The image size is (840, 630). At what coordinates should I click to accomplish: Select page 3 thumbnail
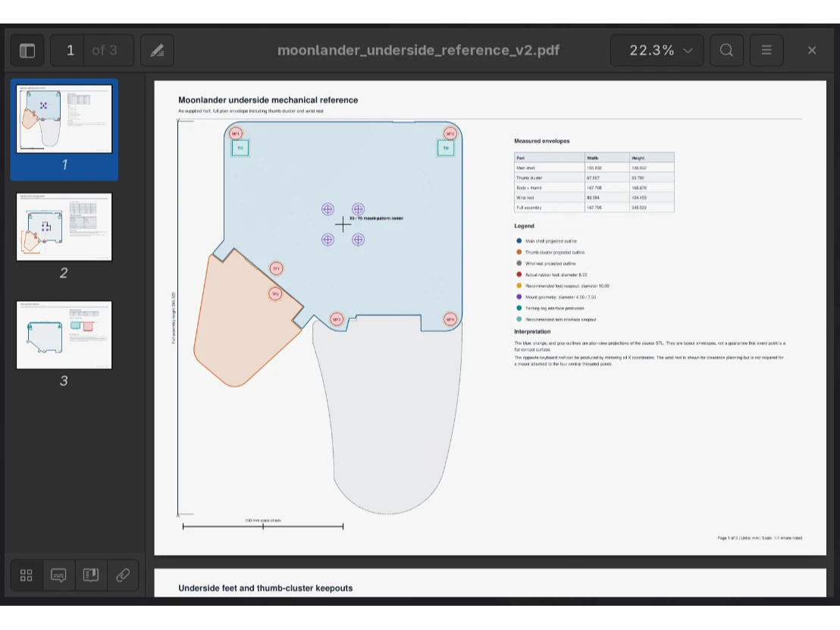pyautogui.click(x=64, y=335)
